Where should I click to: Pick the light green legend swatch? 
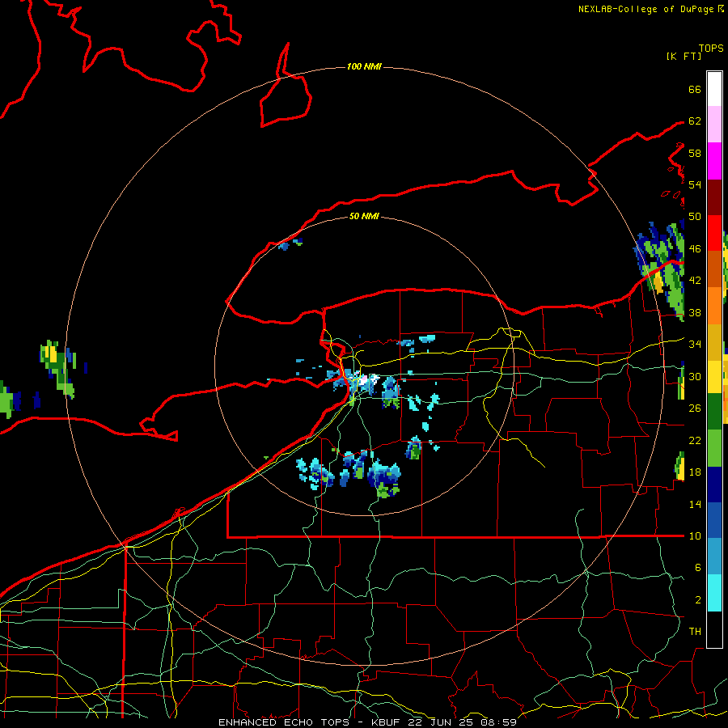(x=714, y=448)
